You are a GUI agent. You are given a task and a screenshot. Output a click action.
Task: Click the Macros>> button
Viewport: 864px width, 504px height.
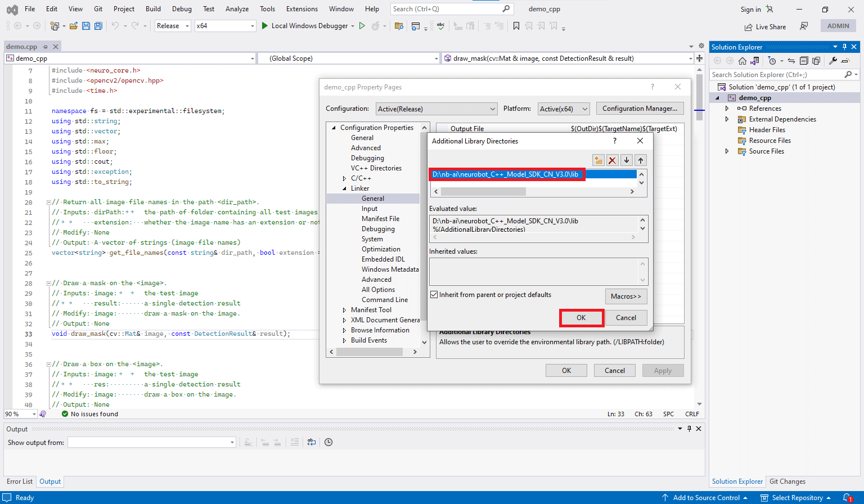[x=626, y=296]
